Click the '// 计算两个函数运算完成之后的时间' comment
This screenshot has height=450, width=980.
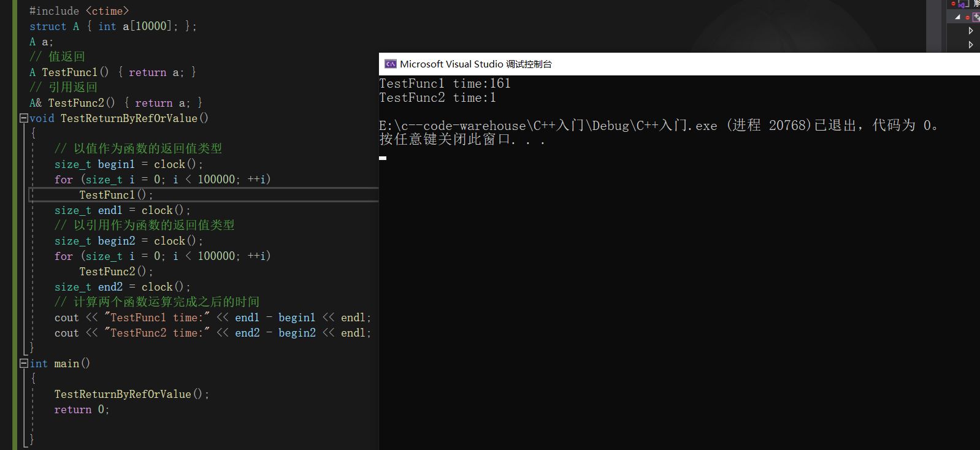click(157, 302)
